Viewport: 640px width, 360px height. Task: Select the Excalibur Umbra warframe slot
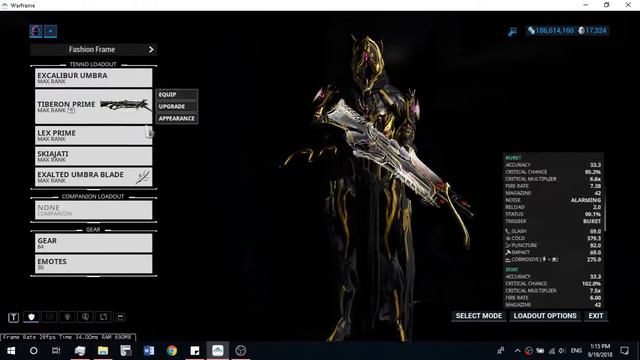coord(93,78)
